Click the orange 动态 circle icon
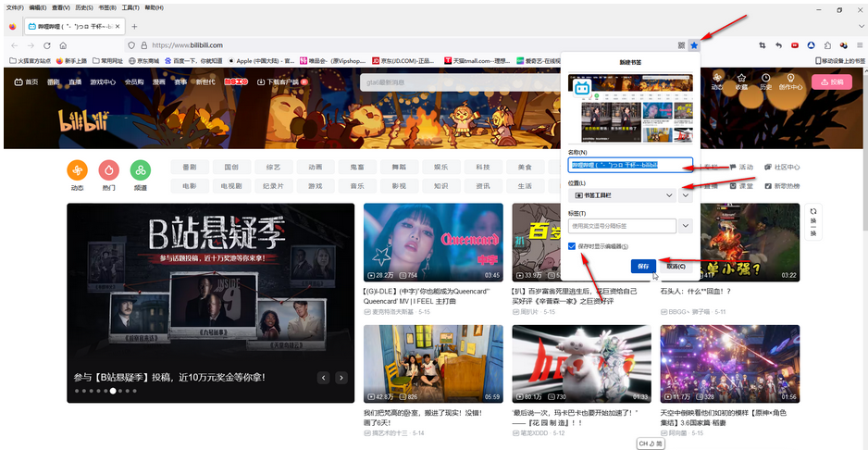868x450 pixels. [x=78, y=170]
